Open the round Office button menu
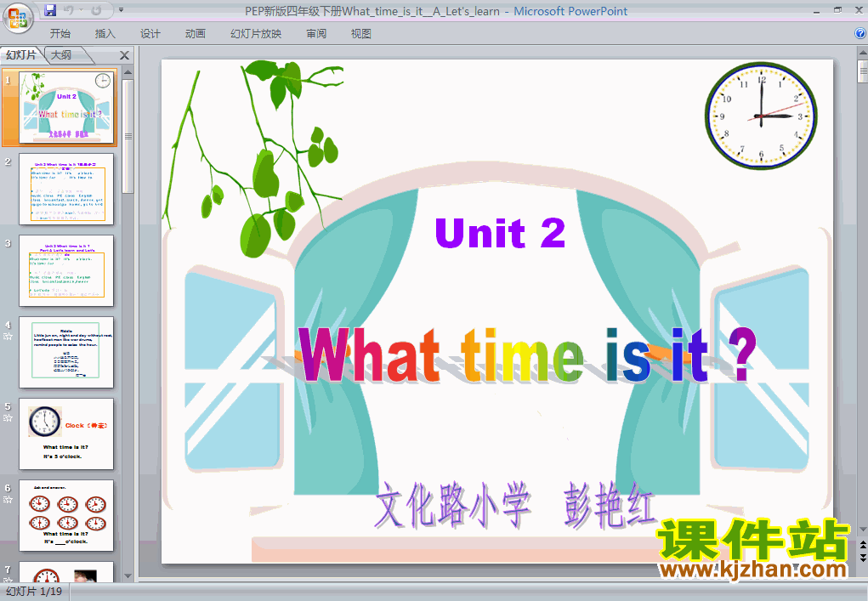Screen dimensions: 868x601 click(x=18, y=18)
